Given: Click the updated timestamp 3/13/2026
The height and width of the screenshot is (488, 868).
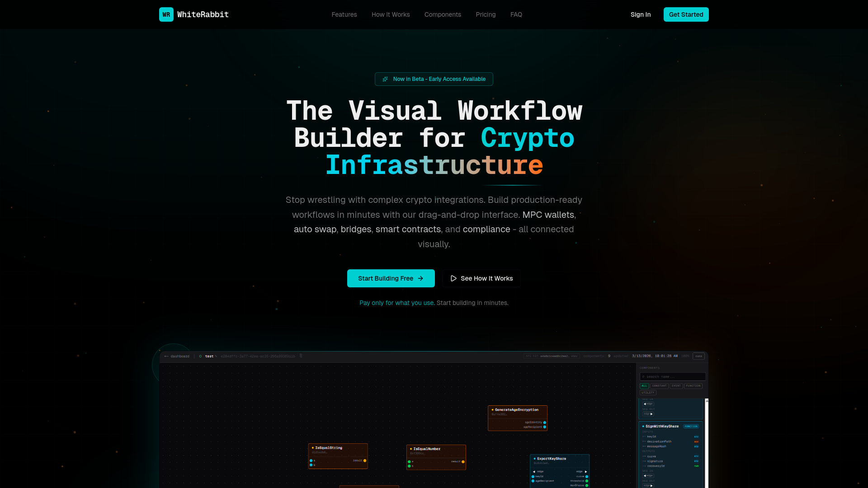Looking at the screenshot, I should pos(655,356).
